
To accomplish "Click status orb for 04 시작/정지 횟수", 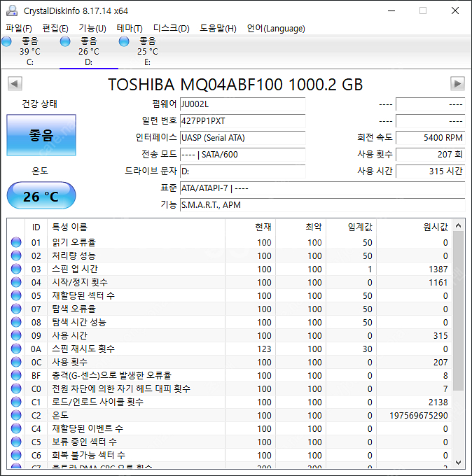I will pyautogui.click(x=16, y=282).
